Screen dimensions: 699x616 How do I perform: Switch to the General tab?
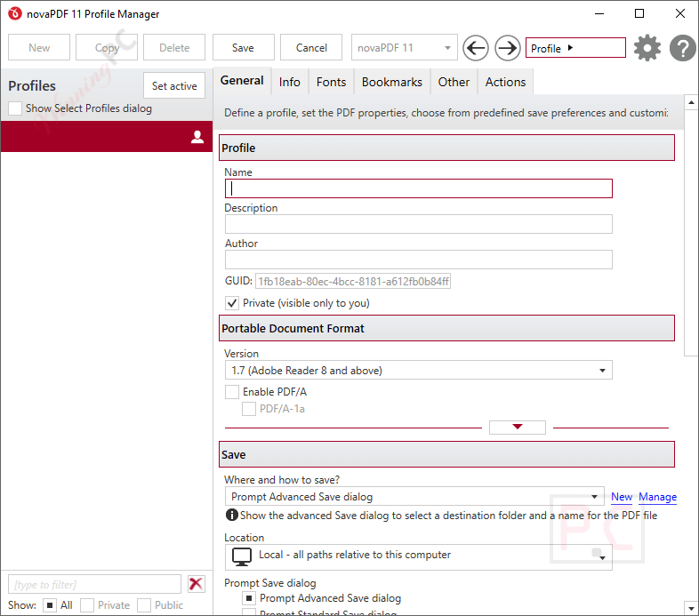coord(242,81)
